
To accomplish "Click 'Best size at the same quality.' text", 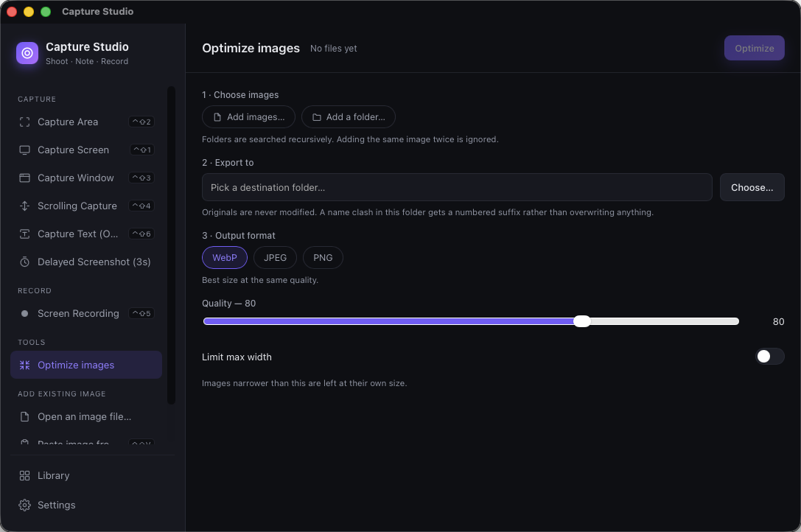I will (260, 280).
